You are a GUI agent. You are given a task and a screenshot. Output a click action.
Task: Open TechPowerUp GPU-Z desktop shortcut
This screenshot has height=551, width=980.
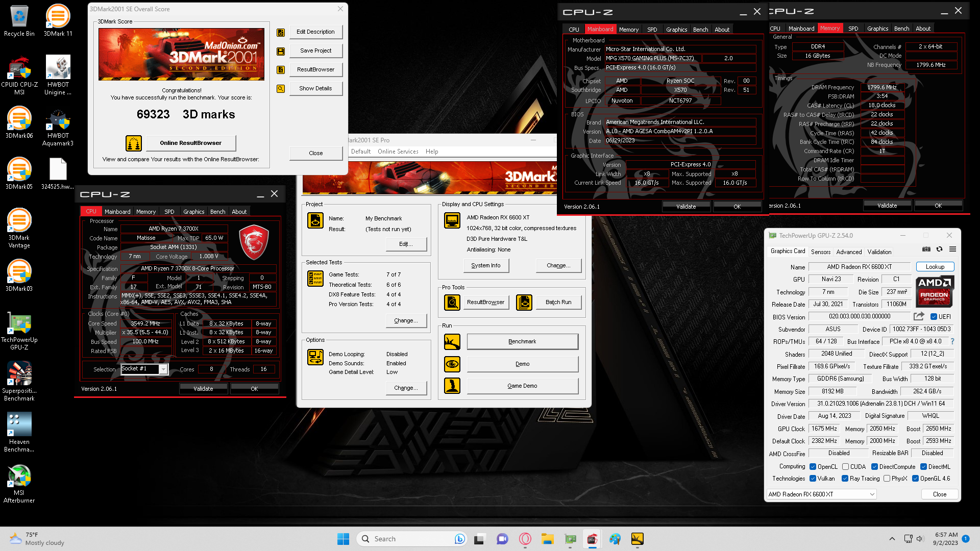pyautogui.click(x=19, y=331)
